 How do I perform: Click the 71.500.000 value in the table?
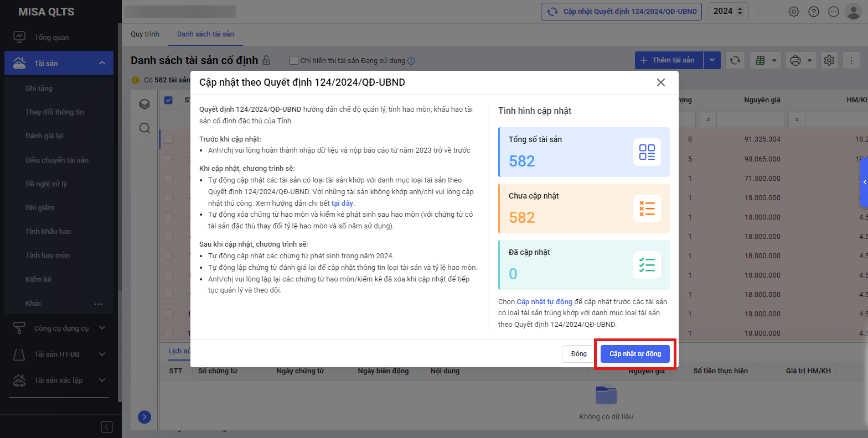(x=762, y=179)
